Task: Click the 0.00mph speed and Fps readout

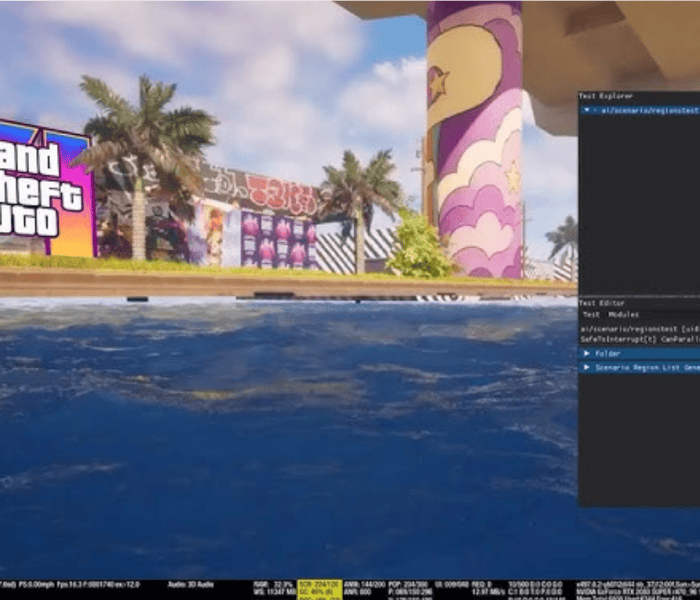Action: pos(79,584)
